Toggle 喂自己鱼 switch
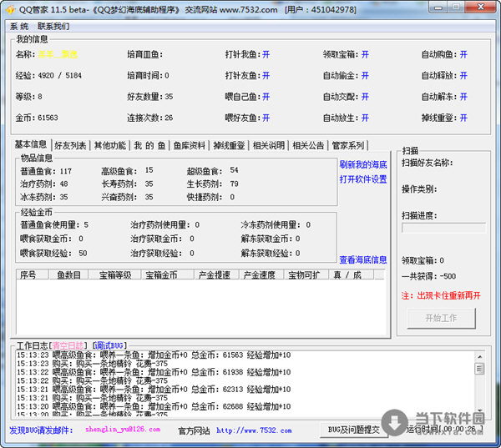Screen dimensions: 501x448 point(266,97)
